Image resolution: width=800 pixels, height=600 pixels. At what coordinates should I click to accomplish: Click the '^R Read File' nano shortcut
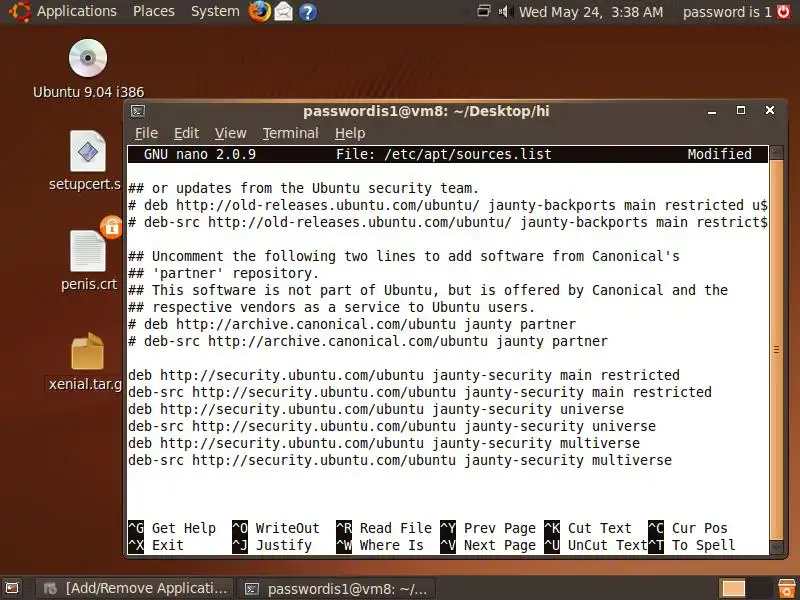pyautogui.click(x=384, y=528)
